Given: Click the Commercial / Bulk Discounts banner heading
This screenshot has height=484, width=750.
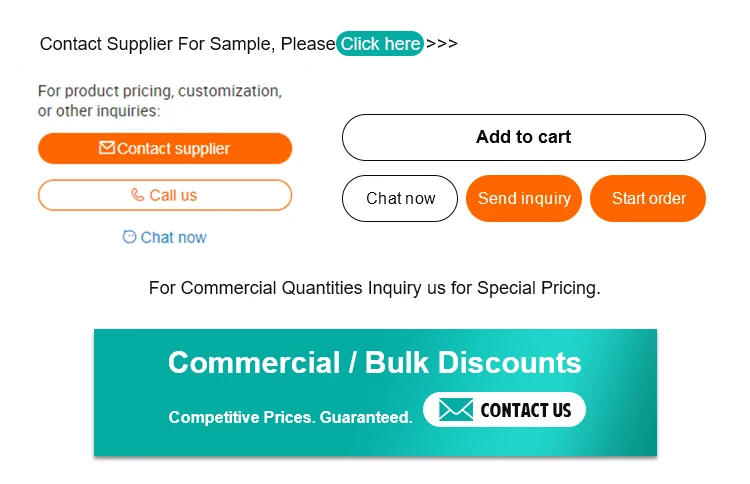Looking at the screenshot, I should [x=375, y=363].
